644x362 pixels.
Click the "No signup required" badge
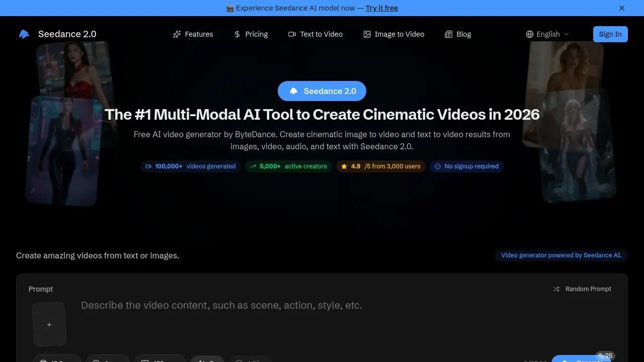(466, 166)
